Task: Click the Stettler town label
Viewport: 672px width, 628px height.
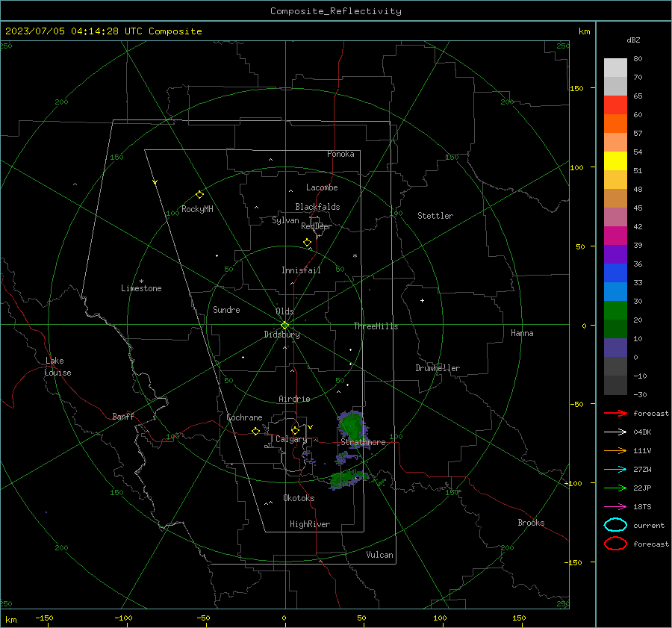Action: click(x=435, y=216)
